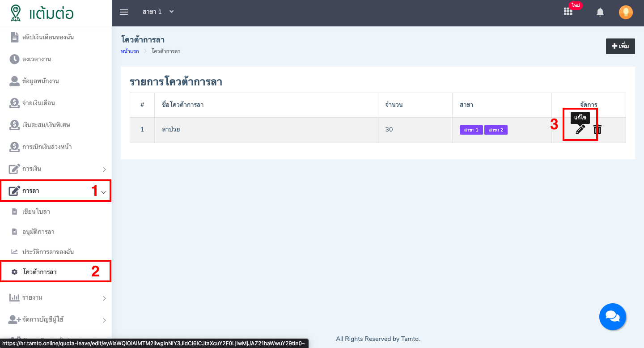
Task: Toggle the sidebar with hamburger icon
Action: pyautogui.click(x=124, y=12)
